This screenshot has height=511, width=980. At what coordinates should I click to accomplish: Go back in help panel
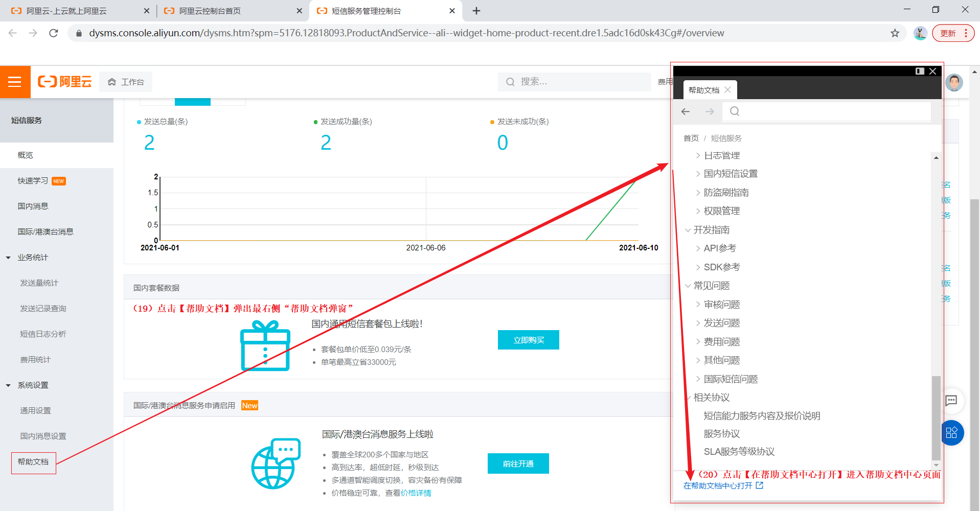686,111
